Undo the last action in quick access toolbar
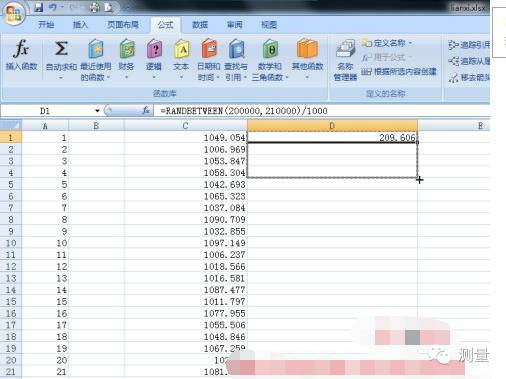 53,7
